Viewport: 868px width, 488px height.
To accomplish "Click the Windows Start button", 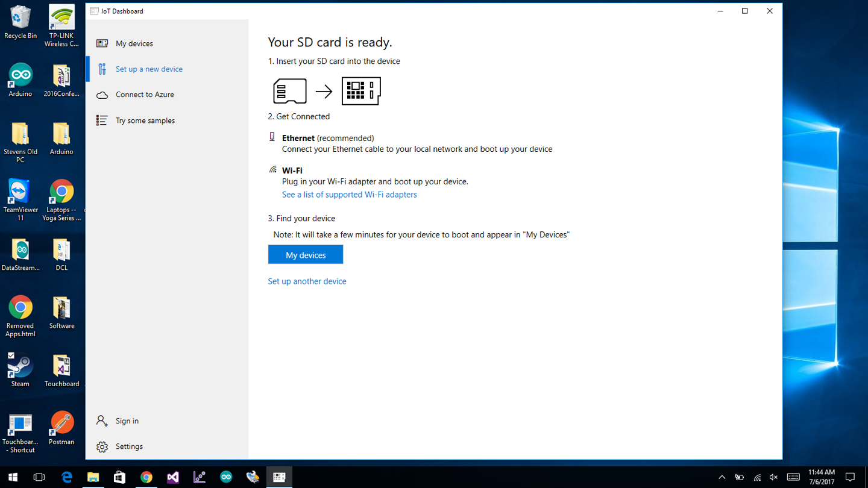I will (x=13, y=477).
